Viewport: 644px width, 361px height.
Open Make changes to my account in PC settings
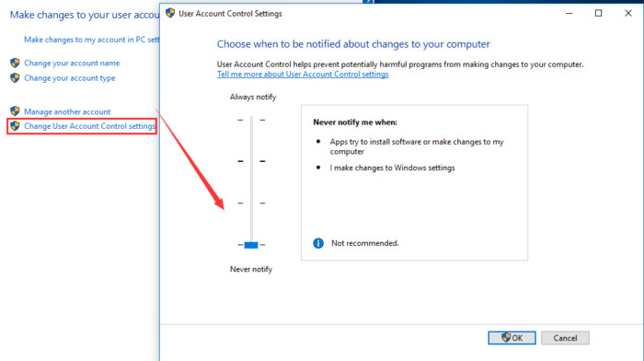click(92, 40)
